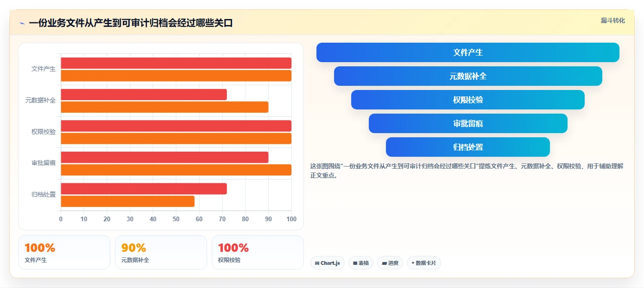This screenshot has height=288, width=644.
Task: Click the icon inside the 进度 tag
Action: (x=384, y=263)
